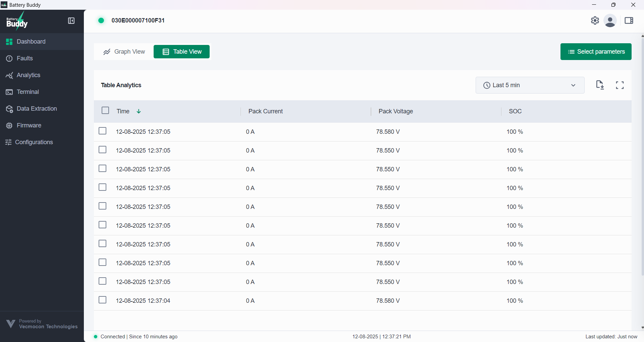Screen dimensions: 644x342
Task: Expand table to fullscreen
Action: tap(620, 85)
